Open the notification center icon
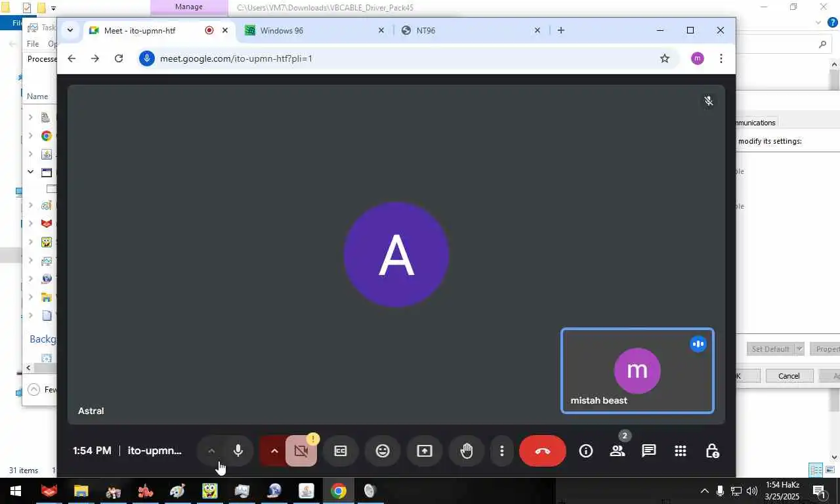This screenshot has width=840, height=504. (819, 491)
